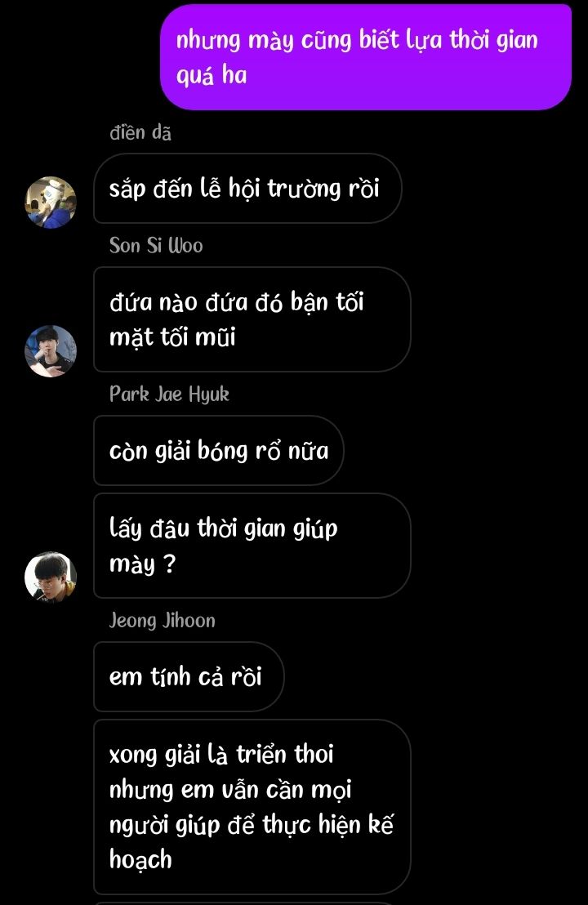Screen dimensions: 588x905
Task: Click the text 'kế' in Jihoon's long message
Action: (x=381, y=823)
